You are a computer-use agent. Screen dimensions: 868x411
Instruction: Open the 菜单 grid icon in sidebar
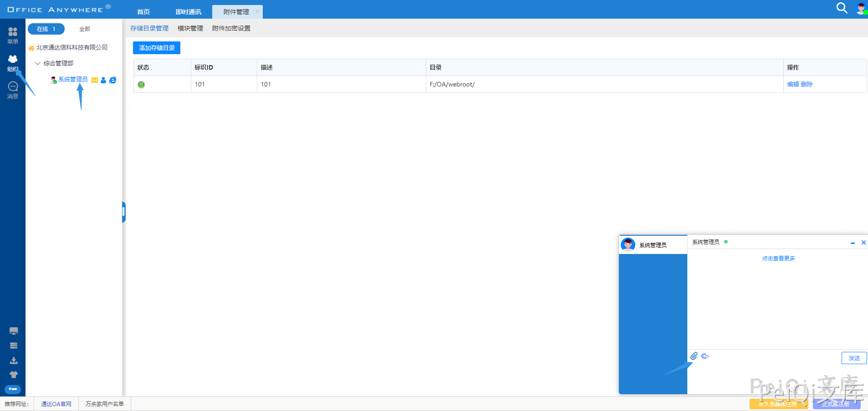[13, 31]
